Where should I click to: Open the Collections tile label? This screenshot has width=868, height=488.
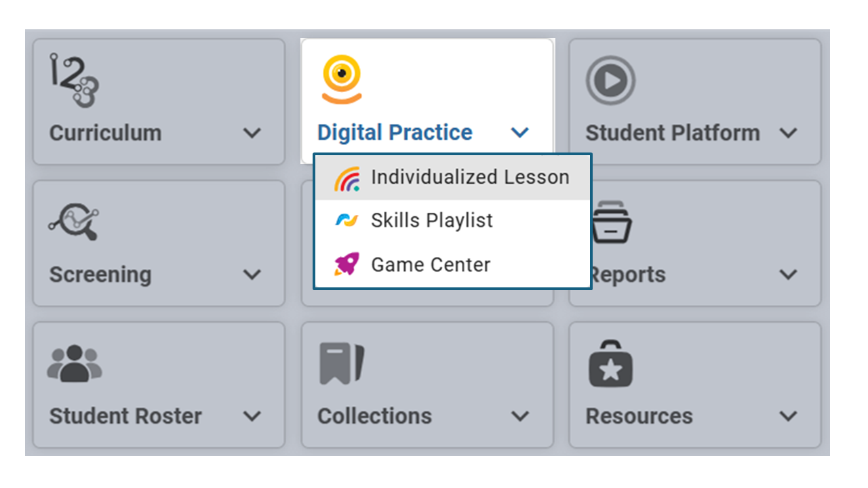374,415
